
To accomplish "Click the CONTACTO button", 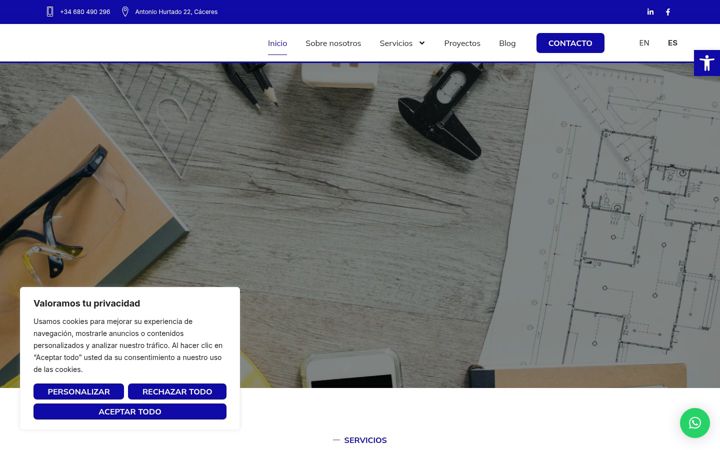I will (570, 43).
